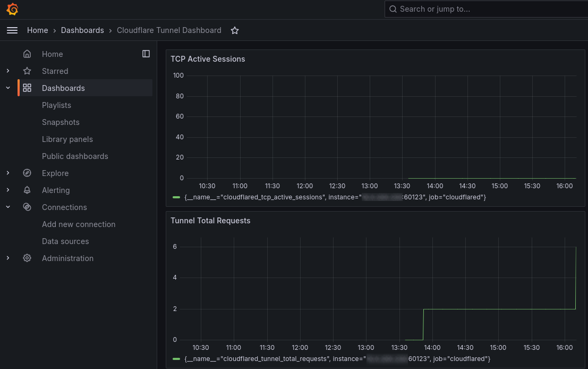The width and height of the screenshot is (588, 369).
Task: Open Data sources under Connections
Action: click(66, 241)
